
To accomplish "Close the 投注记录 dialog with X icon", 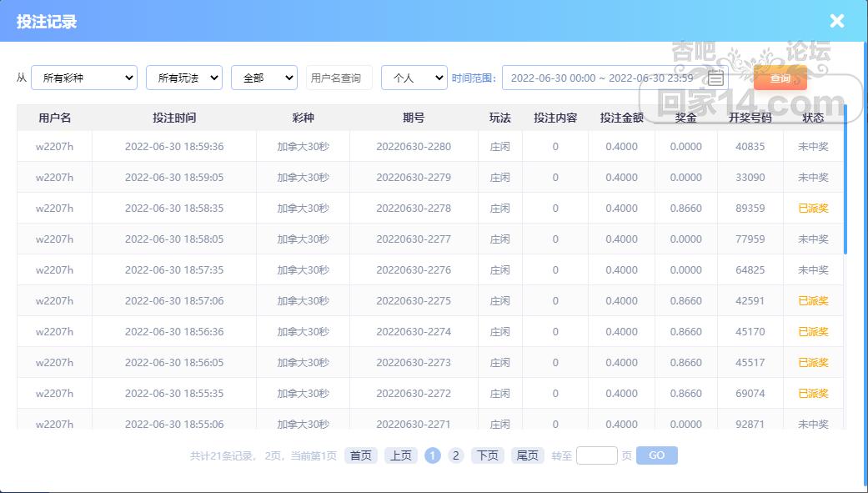I will [x=836, y=22].
